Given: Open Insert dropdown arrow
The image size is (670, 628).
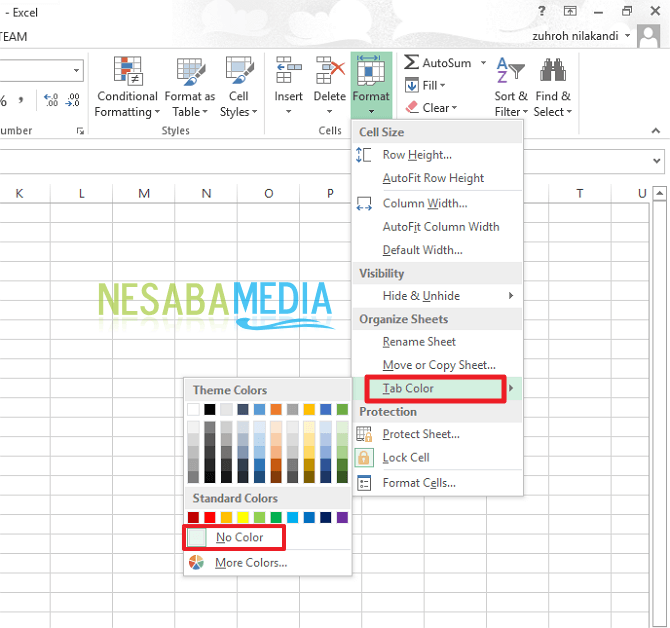Looking at the screenshot, I should click(288, 112).
